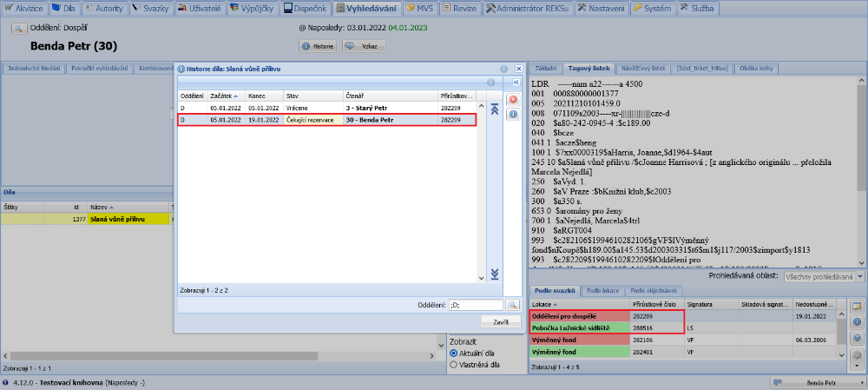This screenshot has height=390, width=868.
Task: Click the red delete icon in history dialog
Action: tap(512, 100)
